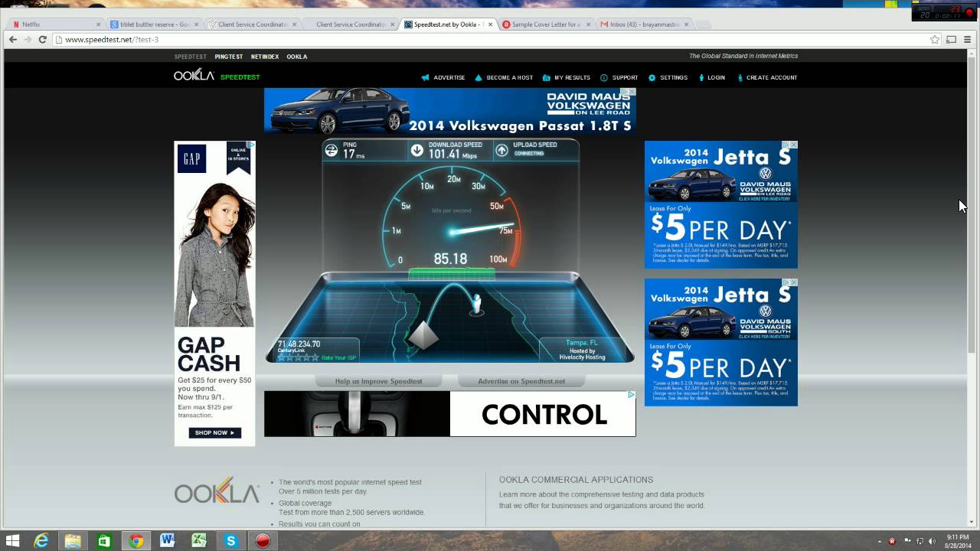The image size is (980, 551).
Task: Click Help us Improve Speedtest button
Action: (378, 381)
